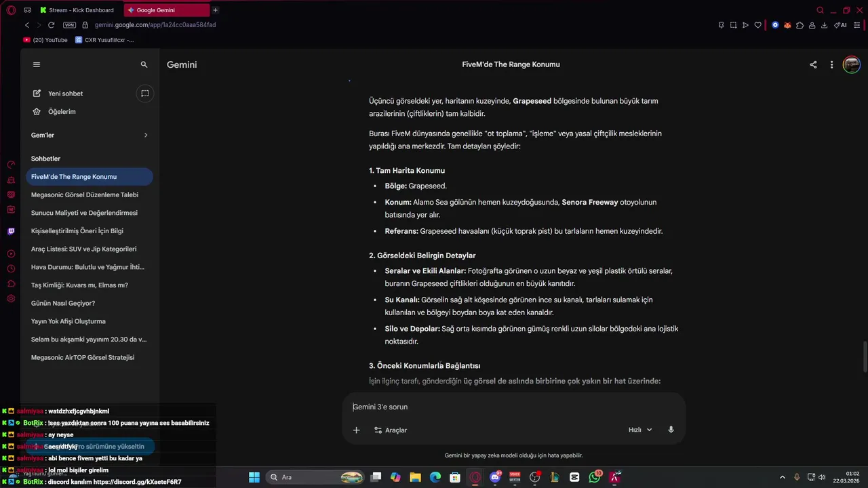This screenshot has height=488, width=868.
Task: Click the Windows taskbar search box
Action: tap(316, 477)
